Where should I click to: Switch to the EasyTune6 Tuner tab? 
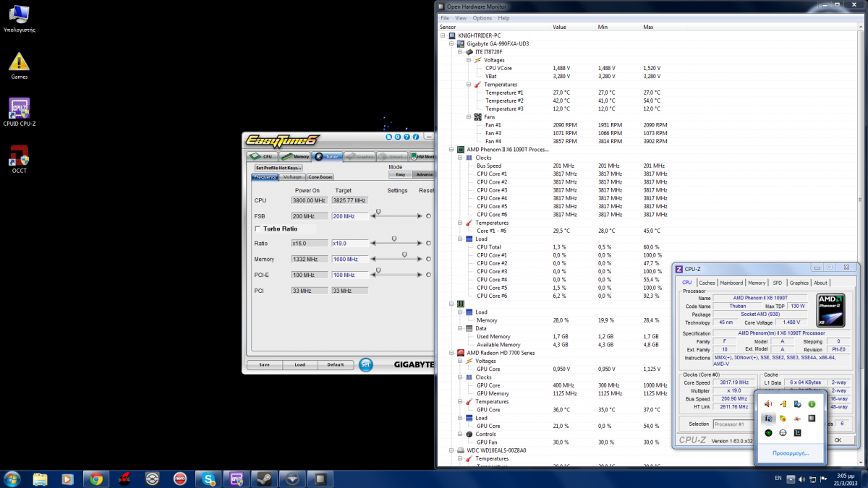pos(328,156)
